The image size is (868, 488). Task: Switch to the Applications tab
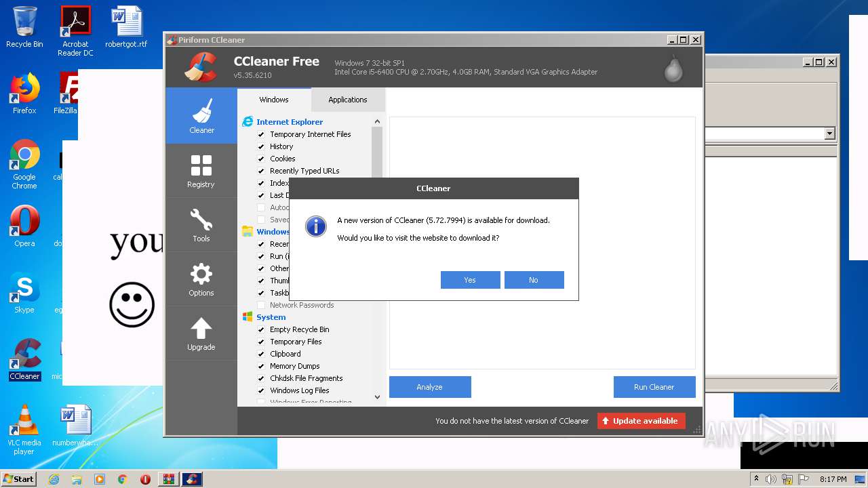click(348, 100)
